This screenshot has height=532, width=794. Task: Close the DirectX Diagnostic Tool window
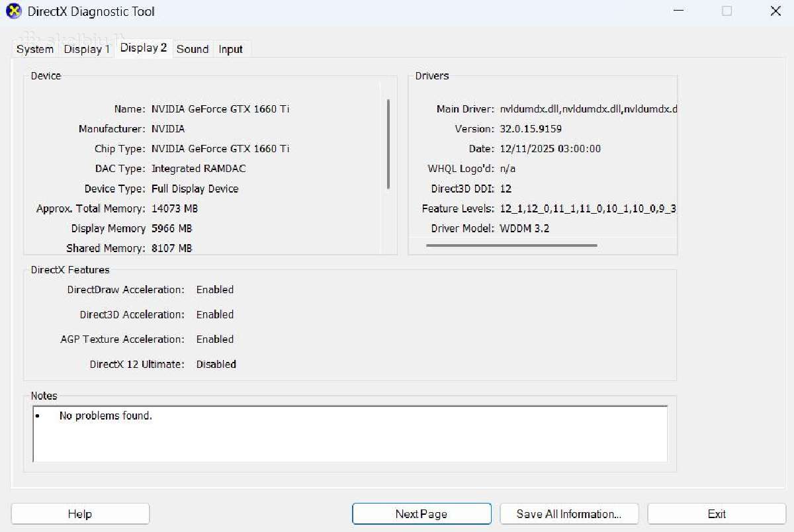tap(775, 11)
